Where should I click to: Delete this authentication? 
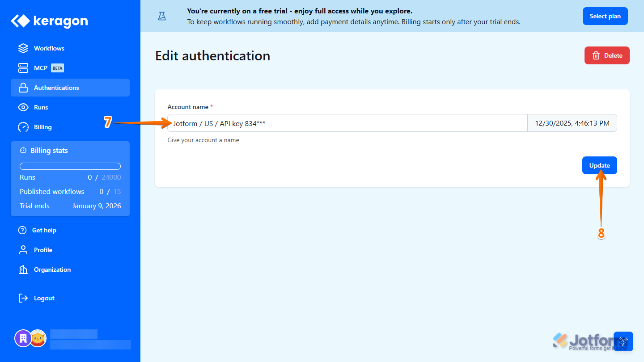click(607, 55)
